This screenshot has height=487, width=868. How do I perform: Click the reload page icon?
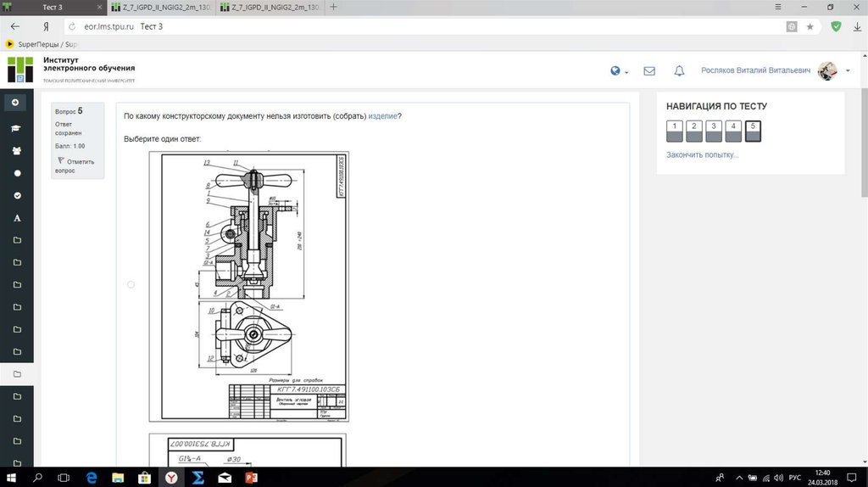point(72,26)
